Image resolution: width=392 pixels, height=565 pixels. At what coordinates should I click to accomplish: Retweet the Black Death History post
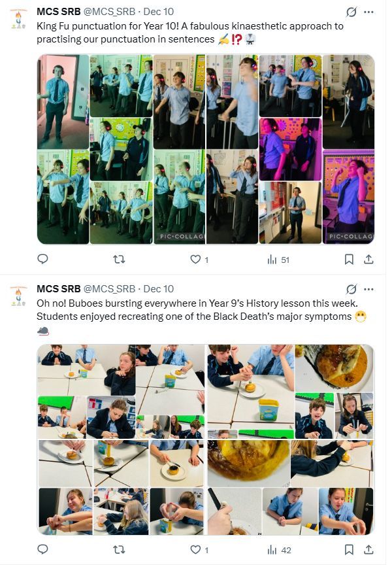point(119,549)
